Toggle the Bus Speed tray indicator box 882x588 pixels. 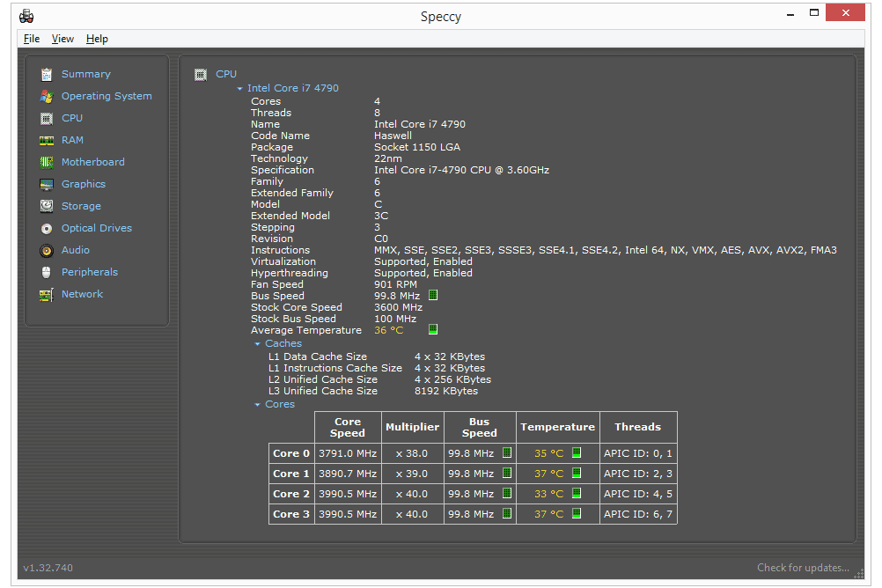click(432, 296)
